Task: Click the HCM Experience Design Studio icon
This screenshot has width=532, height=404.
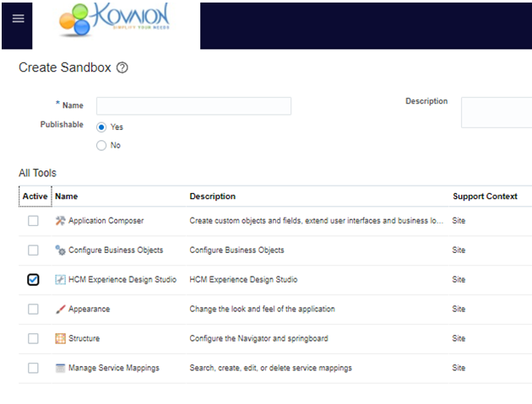Action: point(60,280)
